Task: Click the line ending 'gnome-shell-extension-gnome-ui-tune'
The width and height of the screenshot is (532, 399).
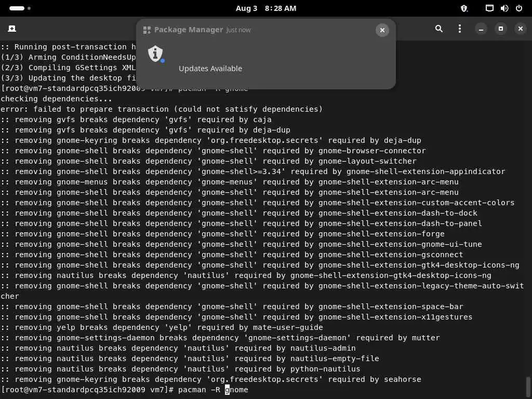Action: click(x=241, y=244)
